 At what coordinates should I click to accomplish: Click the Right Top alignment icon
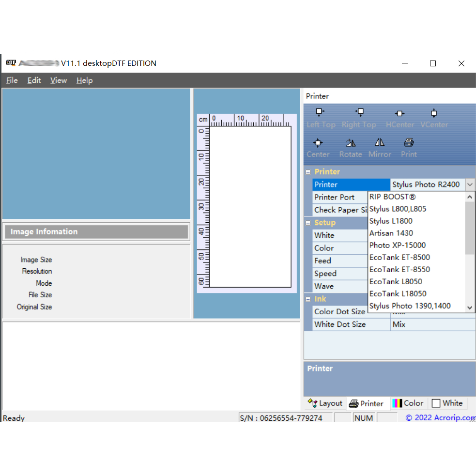[359, 113]
